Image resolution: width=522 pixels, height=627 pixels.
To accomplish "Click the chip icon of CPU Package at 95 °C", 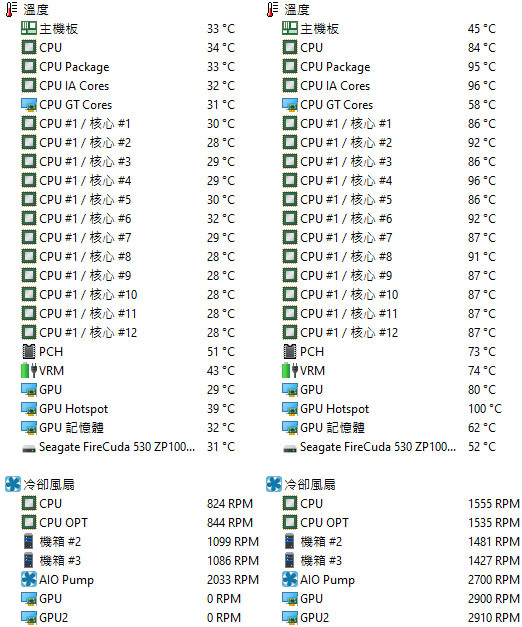I will click(x=290, y=66).
